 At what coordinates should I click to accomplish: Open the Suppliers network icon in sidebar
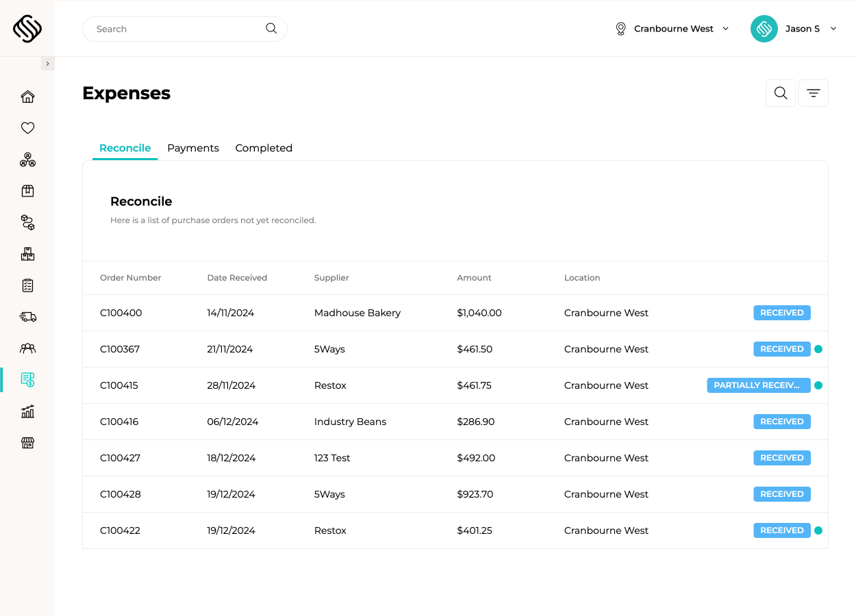click(x=27, y=159)
